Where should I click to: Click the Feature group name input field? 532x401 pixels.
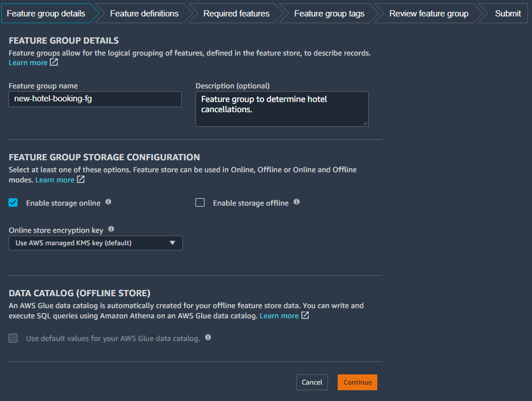95,99
